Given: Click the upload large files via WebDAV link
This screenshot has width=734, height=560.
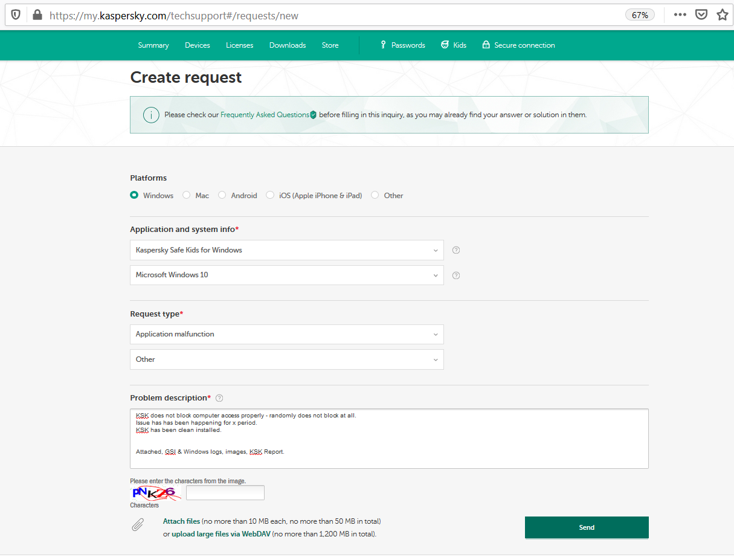Looking at the screenshot, I should [x=221, y=534].
